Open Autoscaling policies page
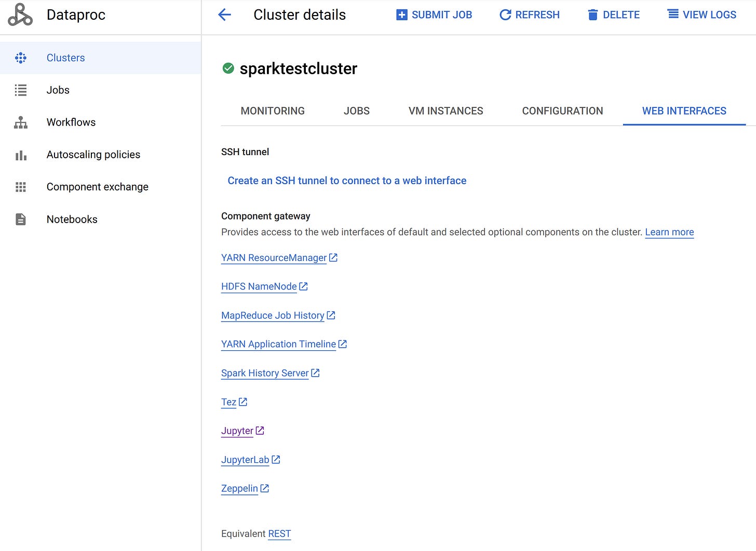756x551 pixels. pyautogui.click(x=101, y=155)
